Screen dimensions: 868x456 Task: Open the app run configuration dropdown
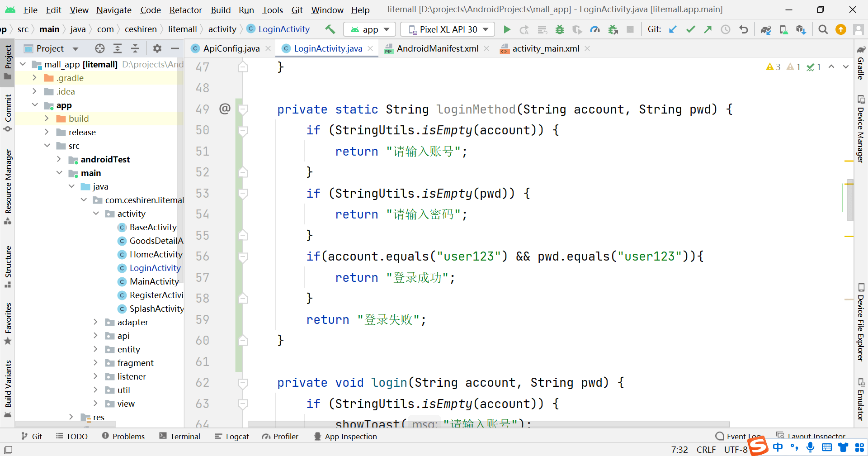[370, 29]
